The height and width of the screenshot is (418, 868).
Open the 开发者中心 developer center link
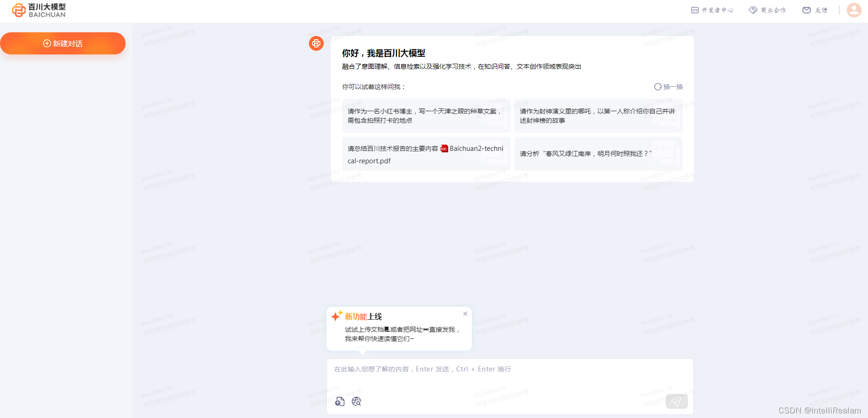[x=712, y=10]
